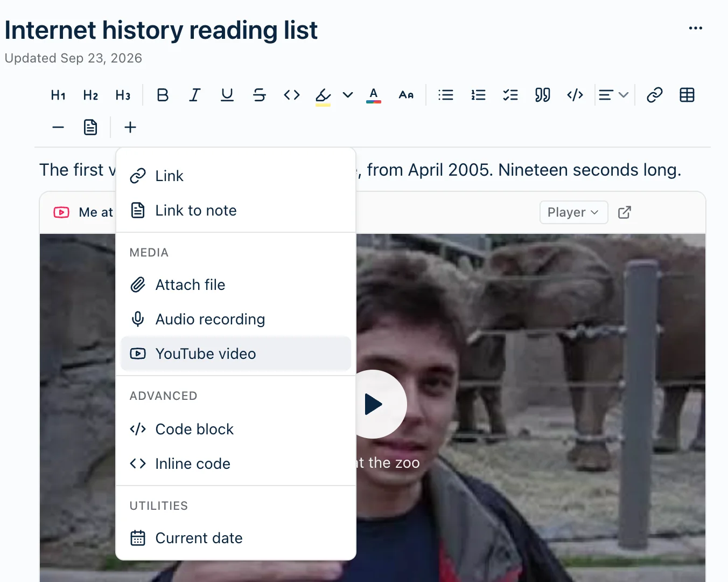Apply yellow highlighter to text
Screen dimensions: 728x582
[323, 95]
